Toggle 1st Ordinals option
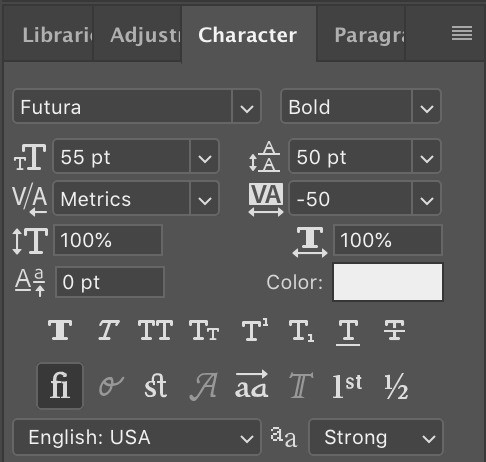Viewport: 486px width, 462px height. pos(347,386)
